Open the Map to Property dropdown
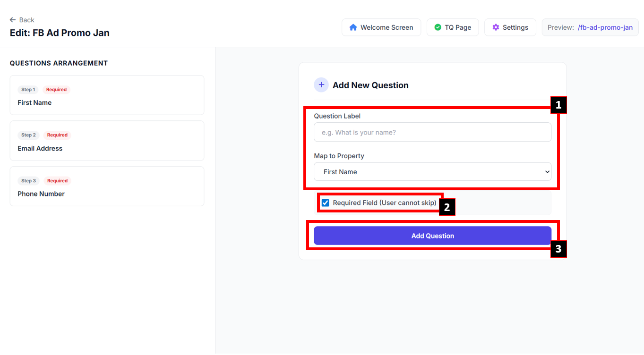The height and width of the screenshot is (355, 644). [x=432, y=172]
